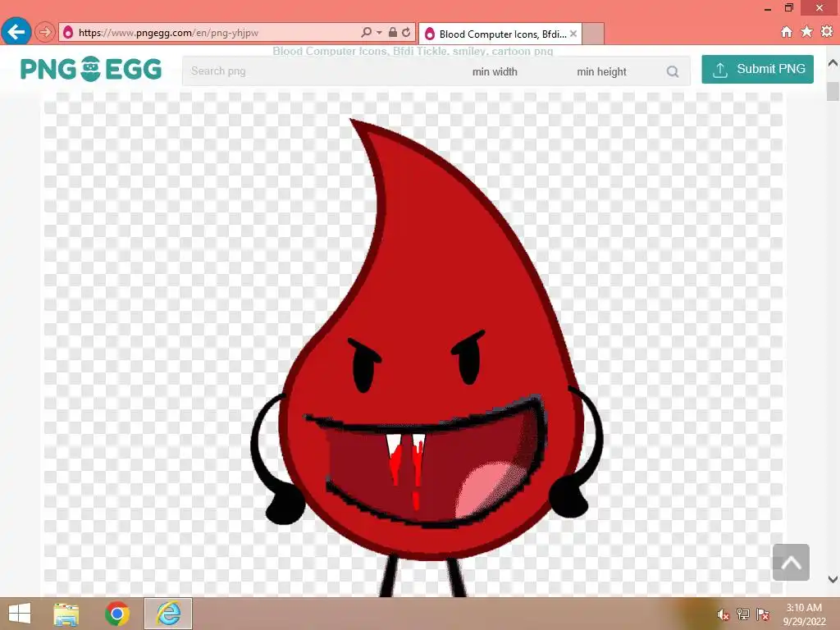The height and width of the screenshot is (630, 840).
Task: Click the scroll-to-top chevron button
Action: 791,563
